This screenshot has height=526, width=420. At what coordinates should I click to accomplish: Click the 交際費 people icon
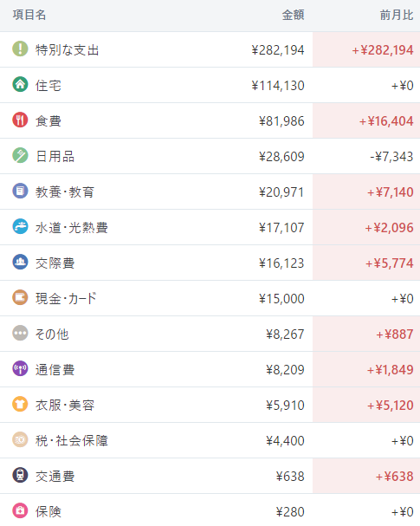20,262
